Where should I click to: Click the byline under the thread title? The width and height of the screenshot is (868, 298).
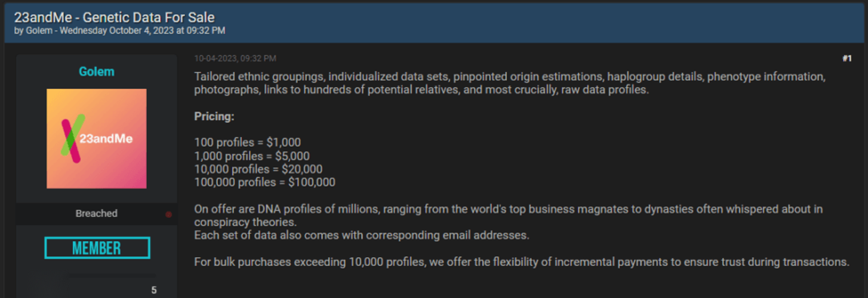(119, 30)
